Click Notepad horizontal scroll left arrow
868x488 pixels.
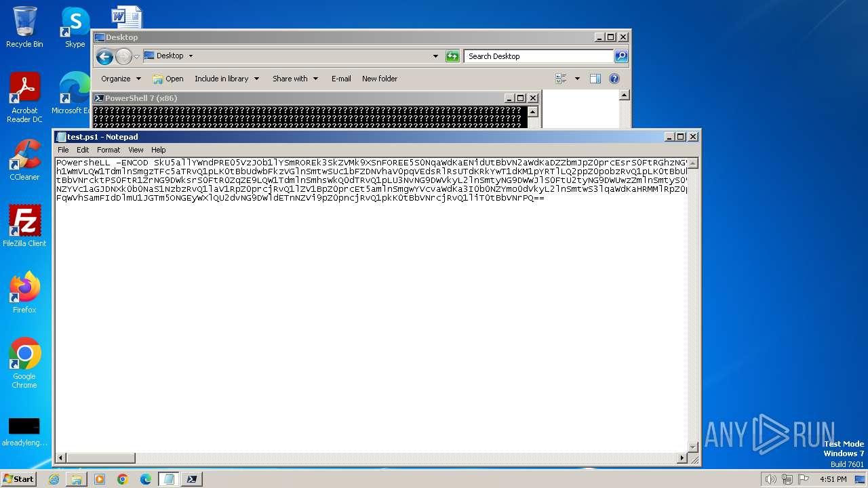(x=60, y=458)
